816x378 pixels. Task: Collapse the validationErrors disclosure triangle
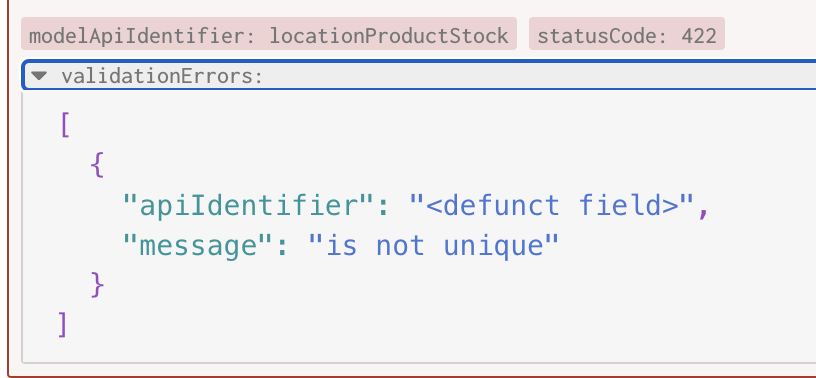pos(39,76)
